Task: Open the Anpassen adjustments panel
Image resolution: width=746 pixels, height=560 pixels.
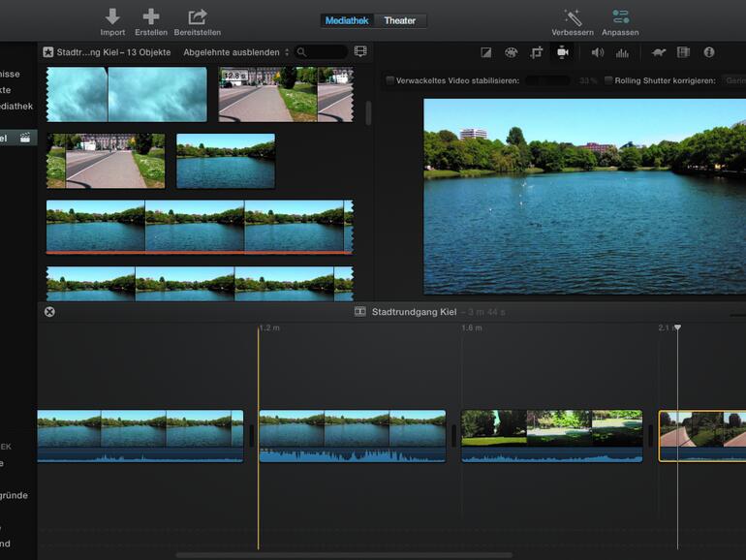Action: coord(620,16)
